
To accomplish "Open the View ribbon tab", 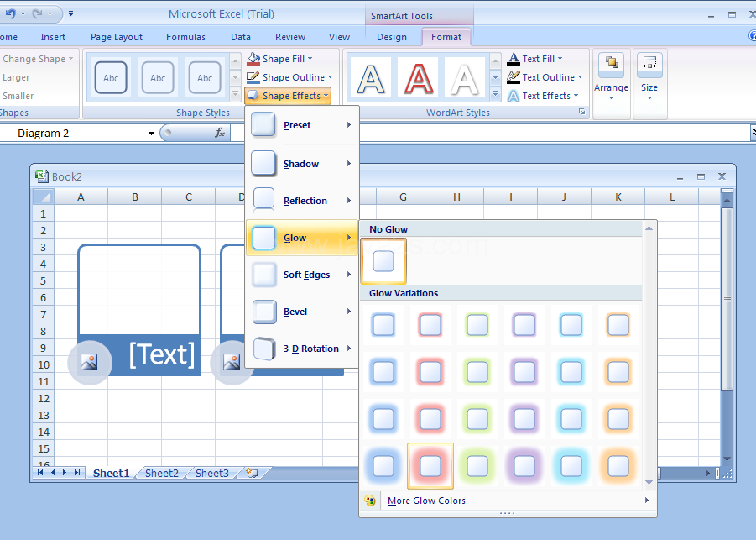I will 340,37.
